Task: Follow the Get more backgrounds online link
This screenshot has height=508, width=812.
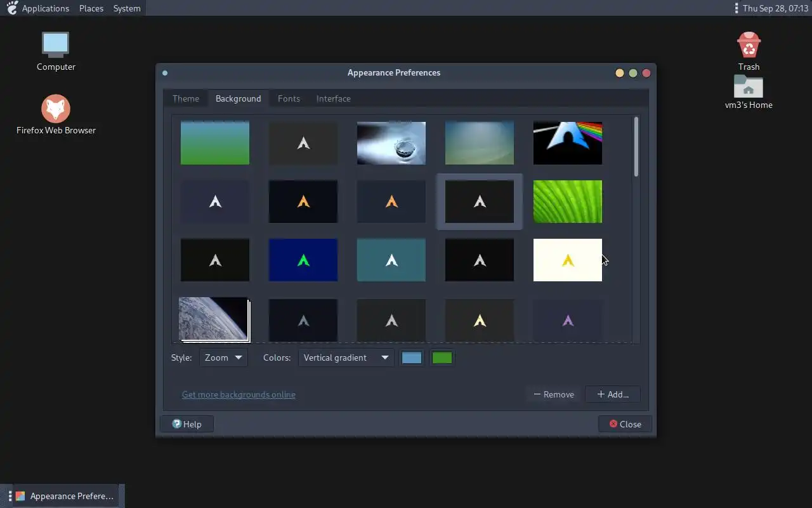Action: coord(239,394)
